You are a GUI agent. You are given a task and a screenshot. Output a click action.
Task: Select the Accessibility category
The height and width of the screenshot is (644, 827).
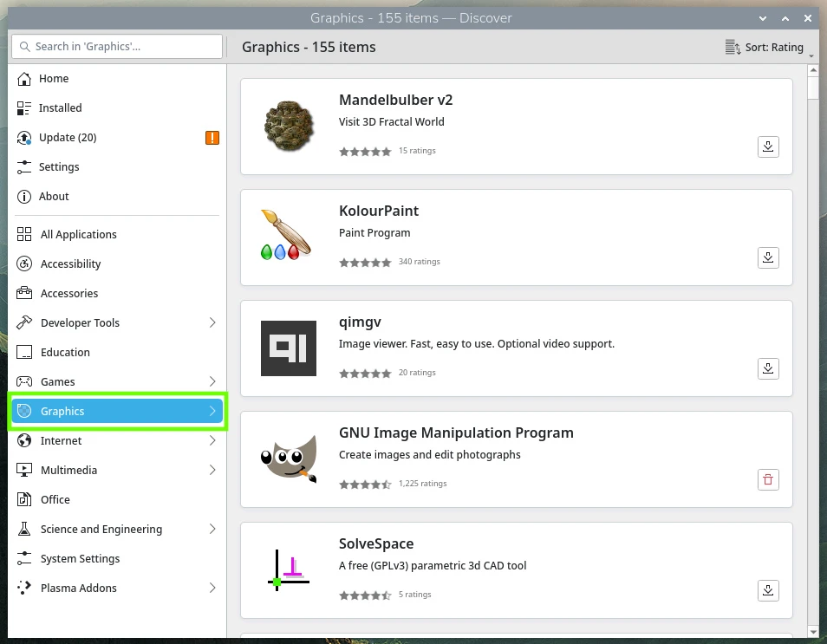(70, 264)
